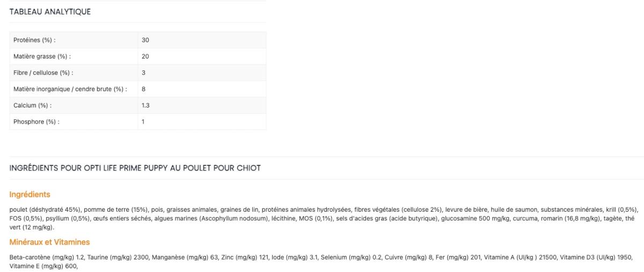Image resolution: width=644 pixels, height=272 pixels.
Task: Click the Minéraux et Vitamines subheading
Action: click(49, 242)
